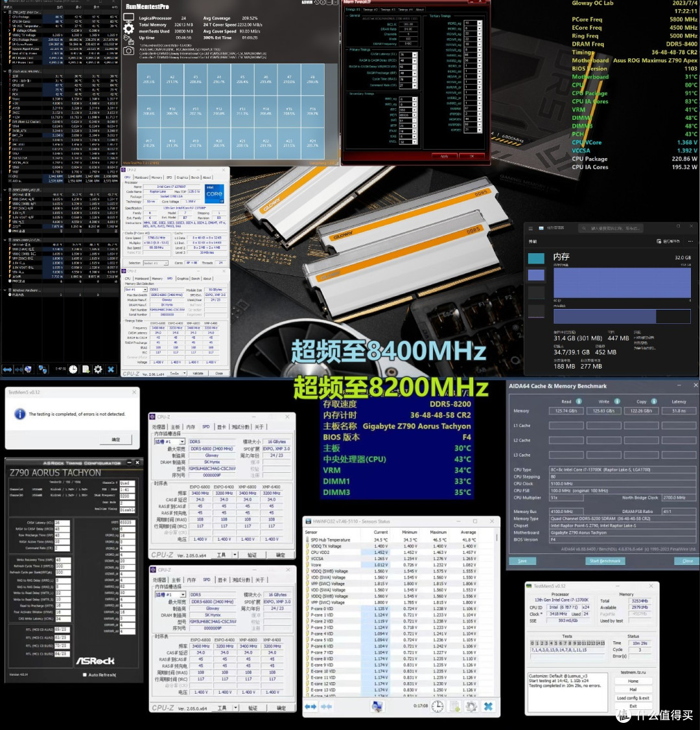Click camera screenshot icon in RunMemtestPro

click(x=128, y=51)
